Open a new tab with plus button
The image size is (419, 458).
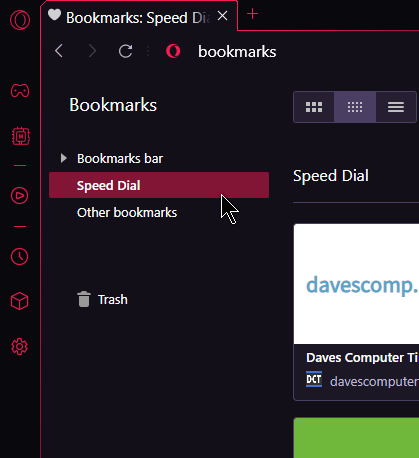(x=252, y=14)
